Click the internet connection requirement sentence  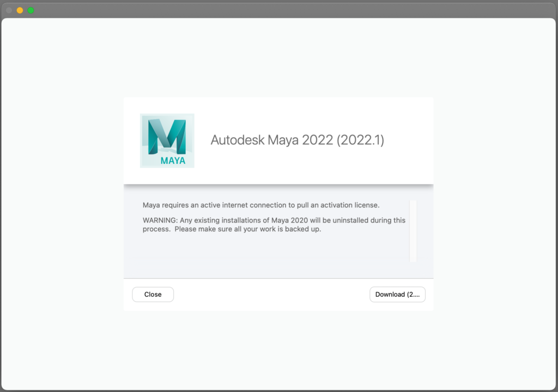[261, 205]
